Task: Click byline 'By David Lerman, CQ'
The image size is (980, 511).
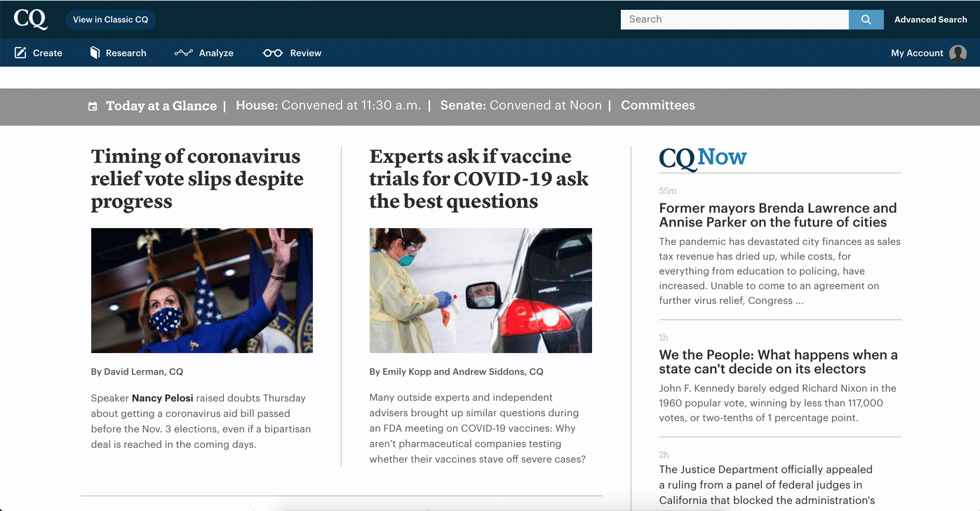Action: (x=137, y=371)
